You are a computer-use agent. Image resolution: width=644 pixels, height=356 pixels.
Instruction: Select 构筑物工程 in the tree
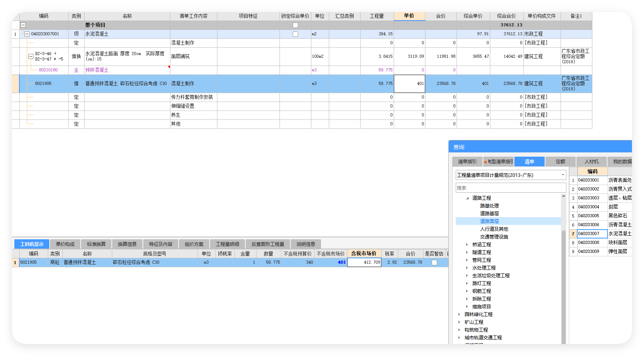pyautogui.click(x=476, y=330)
